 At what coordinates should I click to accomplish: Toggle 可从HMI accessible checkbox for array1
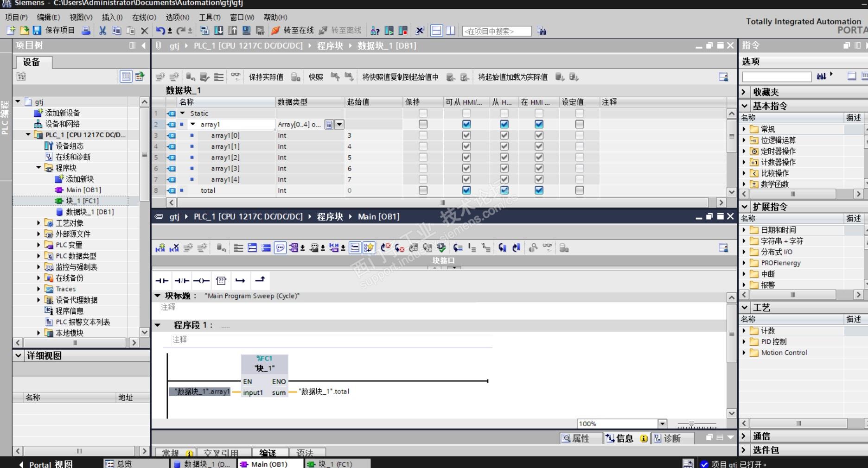click(x=466, y=124)
